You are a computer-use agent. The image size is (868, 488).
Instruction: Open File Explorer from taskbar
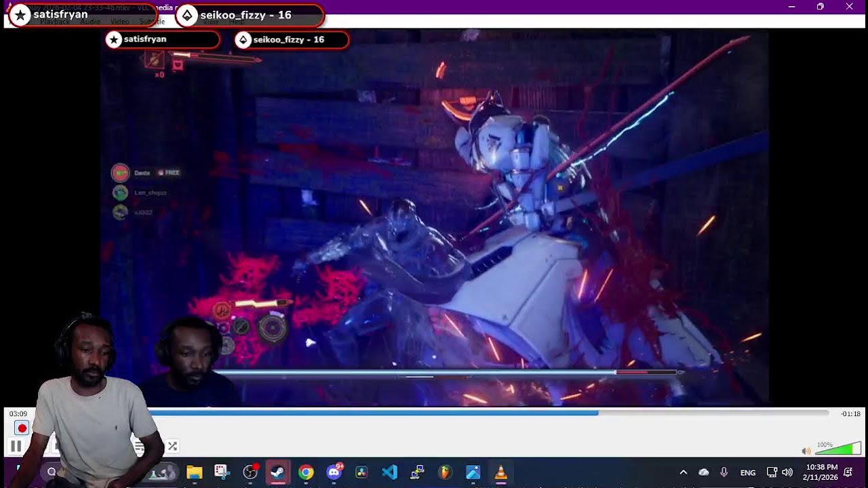[x=195, y=472]
